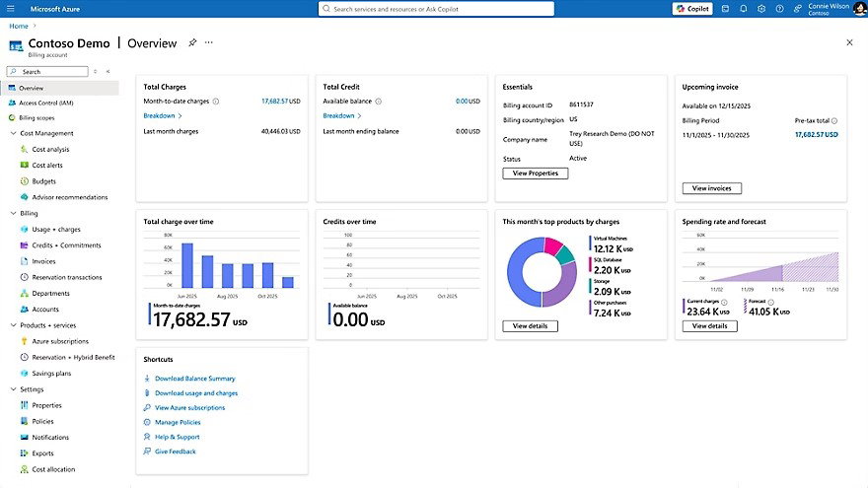Open the more options ellipsis

tap(209, 42)
